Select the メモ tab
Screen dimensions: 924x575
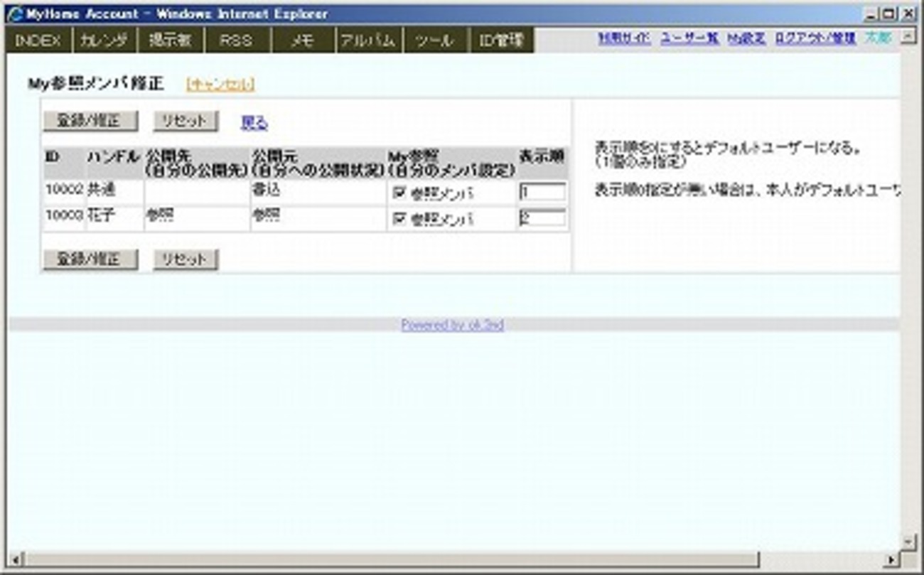(x=302, y=41)
